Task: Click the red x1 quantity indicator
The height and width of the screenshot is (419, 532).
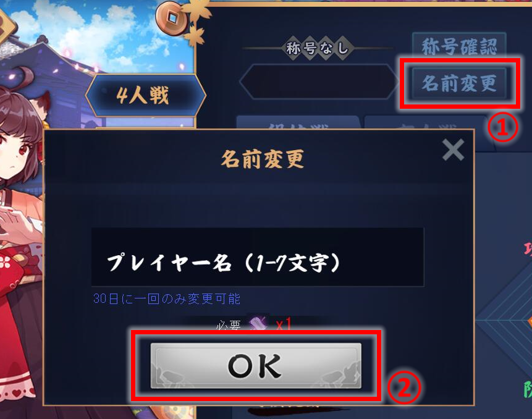Action: (x=284, y=324)
